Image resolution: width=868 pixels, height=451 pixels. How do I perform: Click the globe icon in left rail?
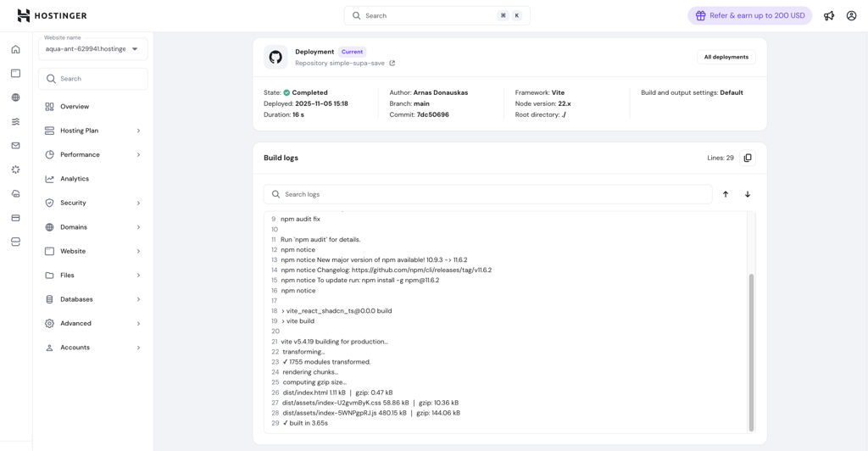[x=15, y=97]
